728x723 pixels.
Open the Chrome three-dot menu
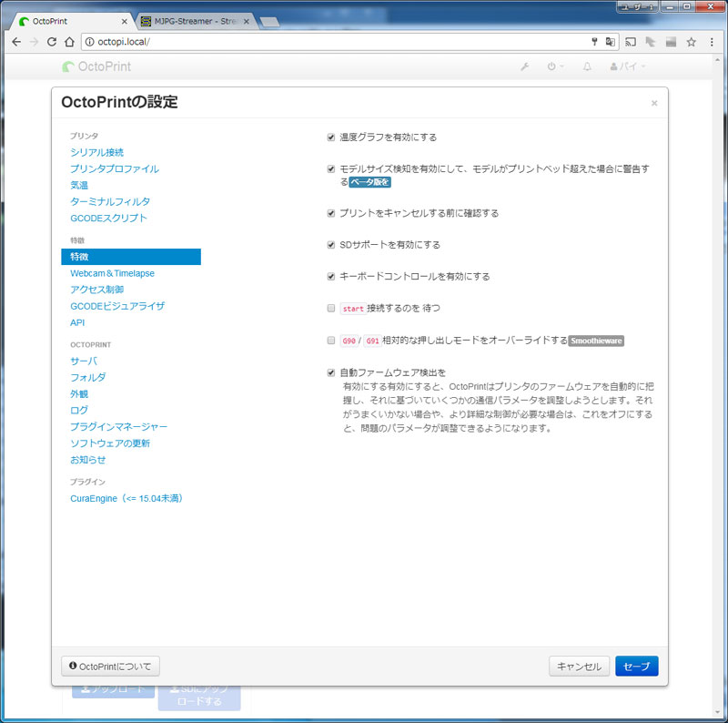(x=712, y=42)
